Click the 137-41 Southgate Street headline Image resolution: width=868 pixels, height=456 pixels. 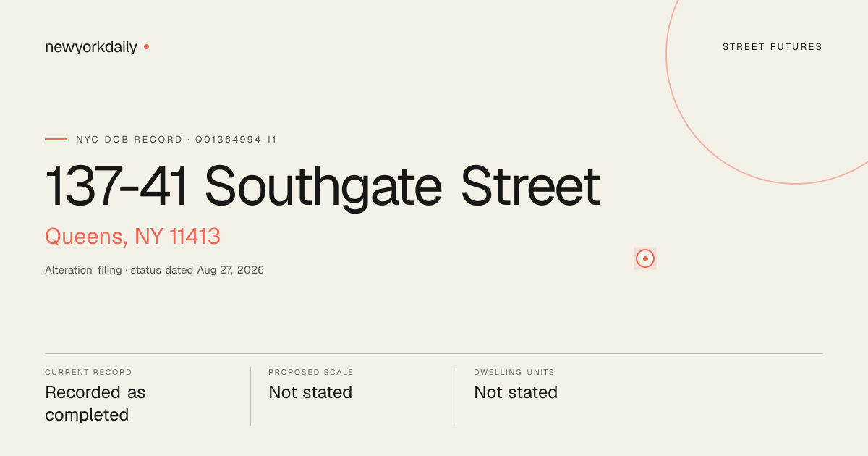[x=323, y=186]
